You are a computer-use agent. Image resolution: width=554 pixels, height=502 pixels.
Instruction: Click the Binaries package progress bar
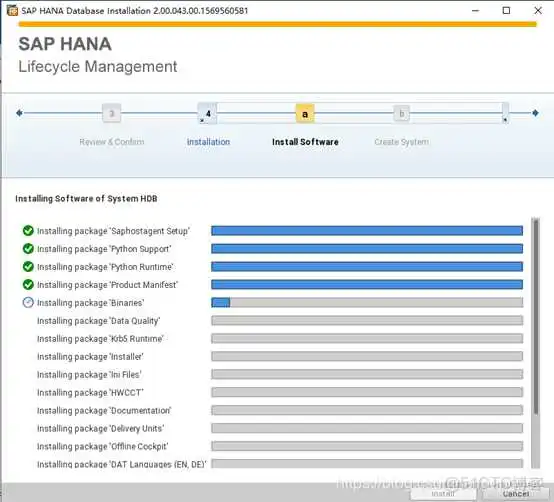[367, 302]
